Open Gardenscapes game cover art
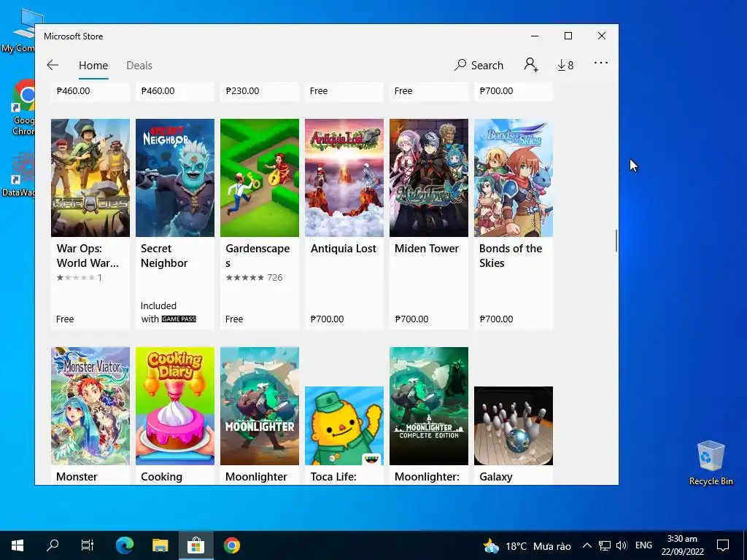The width and height of the screenshot is (747, 560). [x=260, y=178]
